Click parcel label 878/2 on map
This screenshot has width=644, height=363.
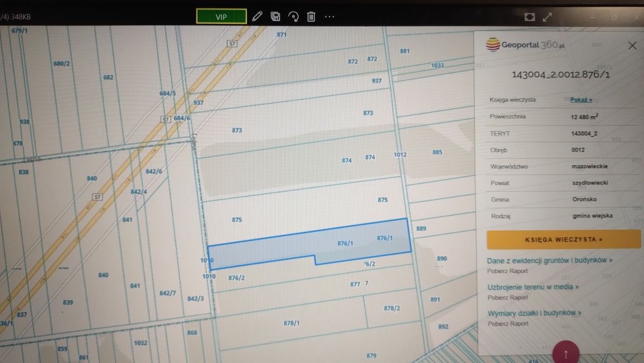(392, 308)
